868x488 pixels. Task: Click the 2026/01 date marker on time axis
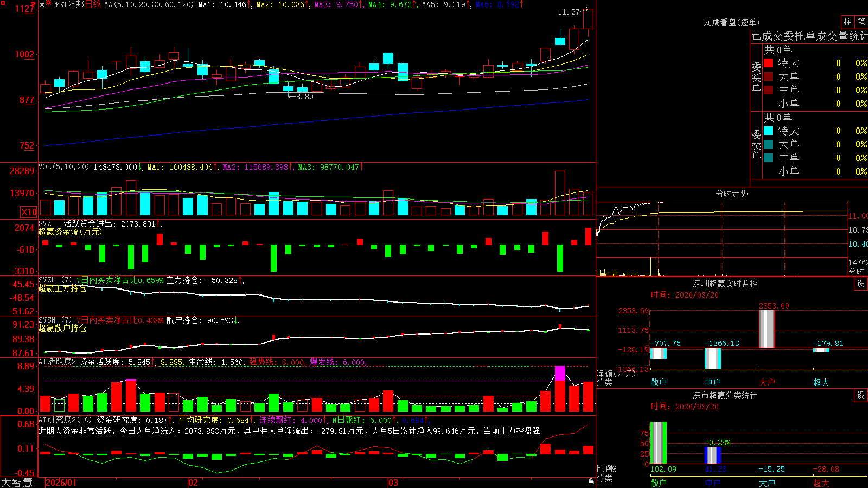tap(61, 483)
